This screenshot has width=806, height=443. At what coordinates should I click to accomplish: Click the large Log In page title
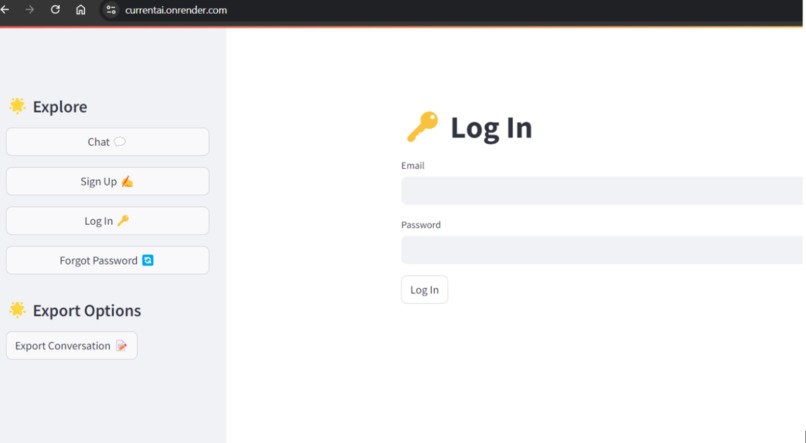(491, 127)
